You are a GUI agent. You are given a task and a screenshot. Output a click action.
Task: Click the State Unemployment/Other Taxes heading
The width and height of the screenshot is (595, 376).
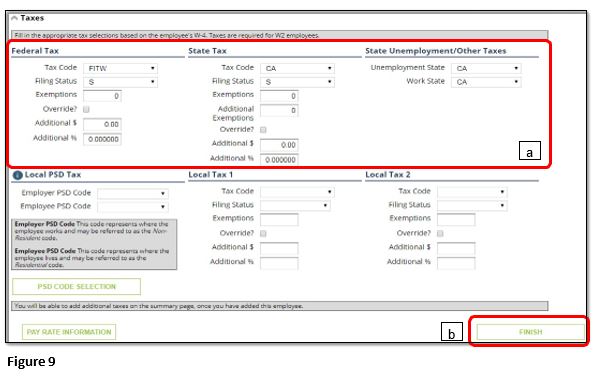pyautogui.click(x=436, y=51)
